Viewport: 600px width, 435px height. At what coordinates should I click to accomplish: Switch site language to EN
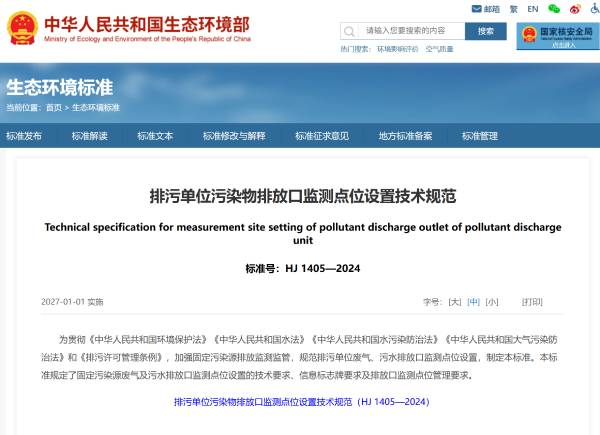click(x=533, y=9)
